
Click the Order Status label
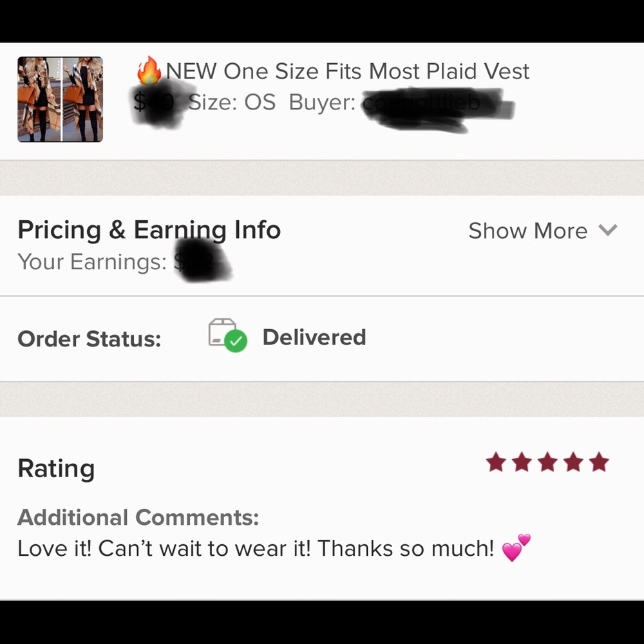(90, 338)
